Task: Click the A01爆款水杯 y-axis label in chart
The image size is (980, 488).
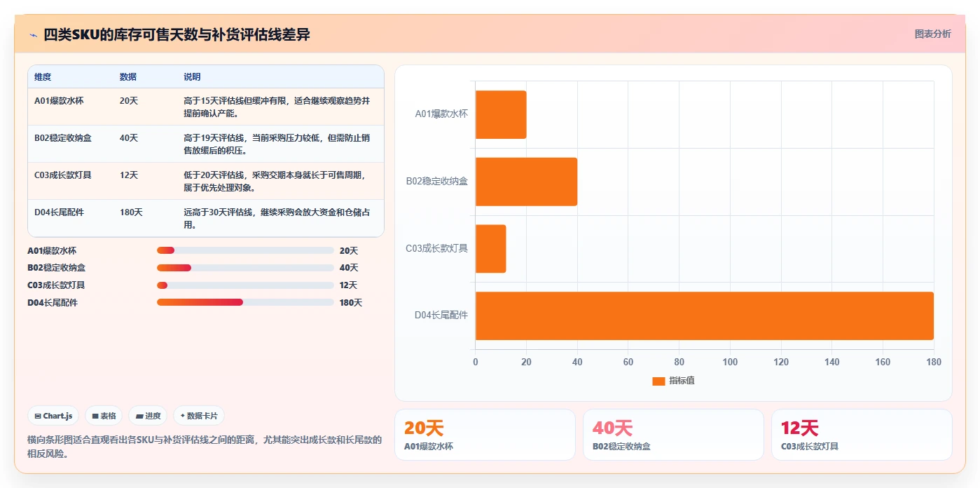Action: 441,114
